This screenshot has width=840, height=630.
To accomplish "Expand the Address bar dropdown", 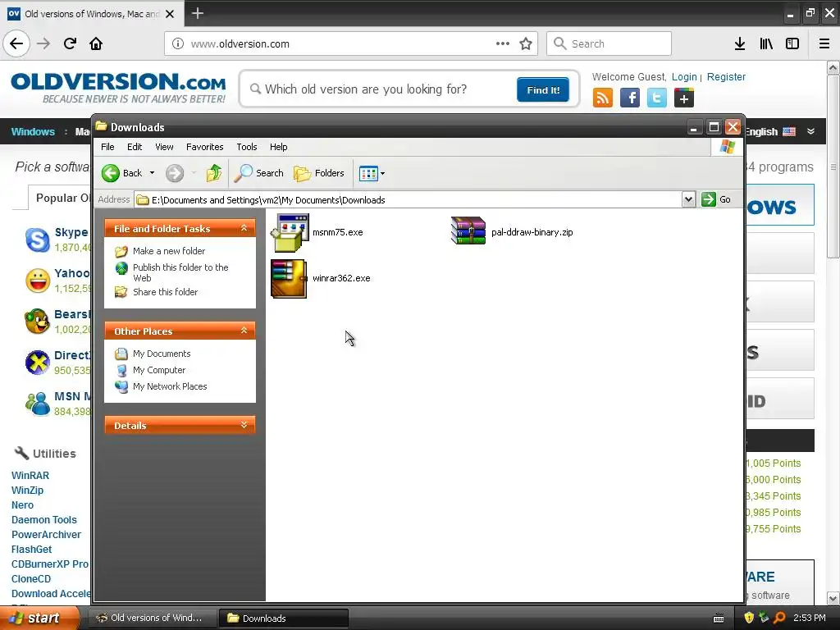I will coord(688,199).
